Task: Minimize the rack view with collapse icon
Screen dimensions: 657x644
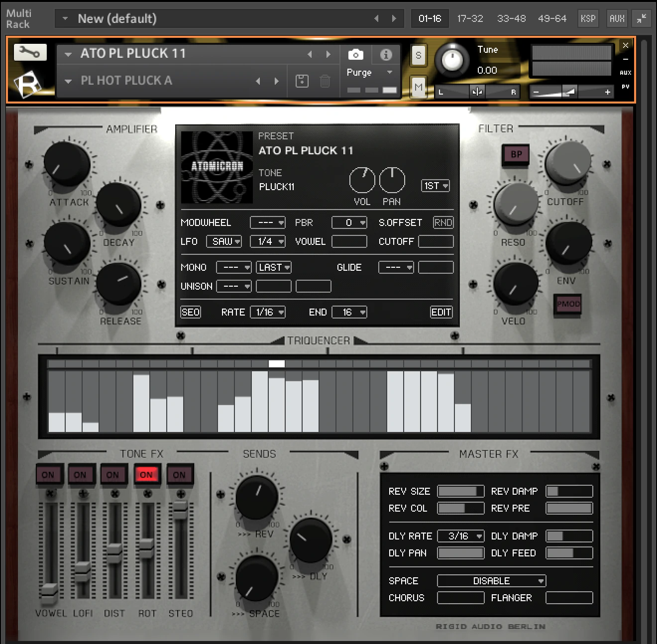Action: pyautogui.click(x=642, y=18)
